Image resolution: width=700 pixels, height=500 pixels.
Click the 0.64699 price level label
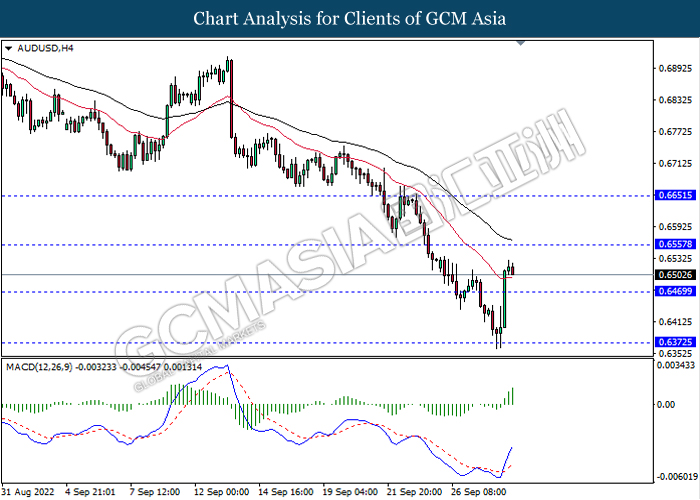tap(675, 291)
